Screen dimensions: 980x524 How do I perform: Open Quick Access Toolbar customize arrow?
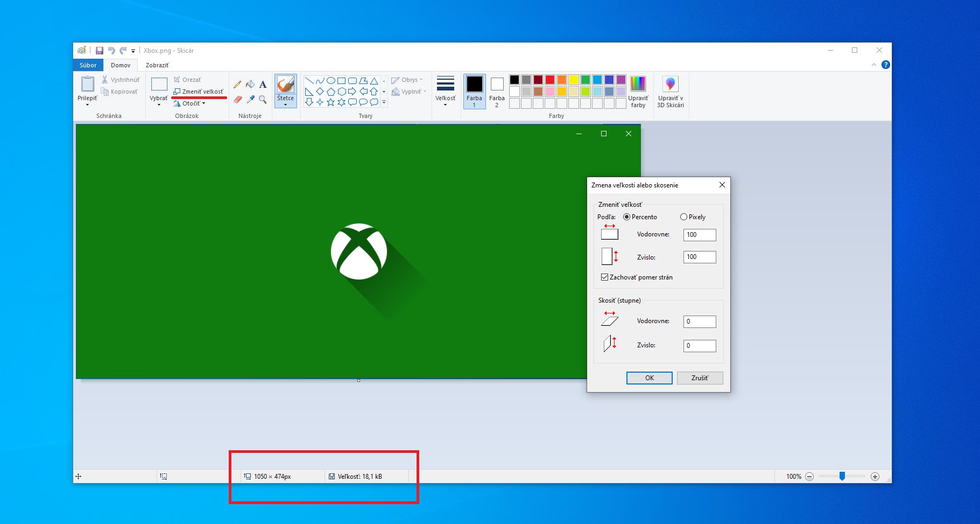tap(133, 51)
